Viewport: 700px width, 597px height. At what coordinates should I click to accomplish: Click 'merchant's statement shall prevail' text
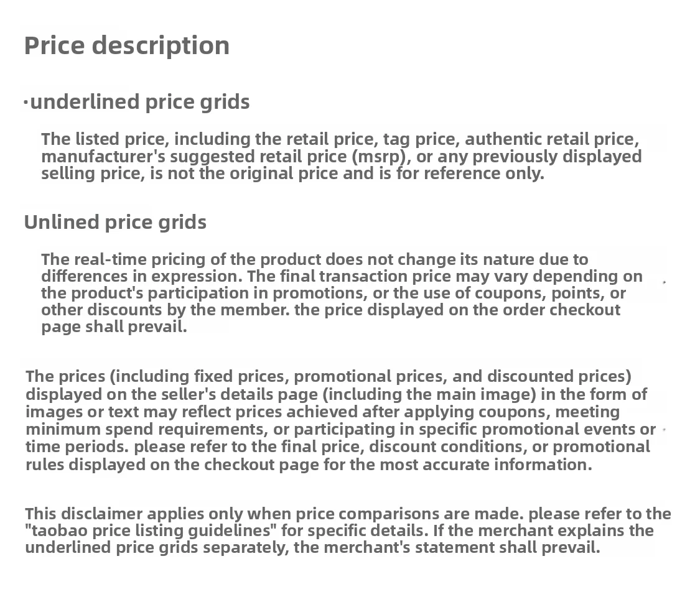[462, 548]
